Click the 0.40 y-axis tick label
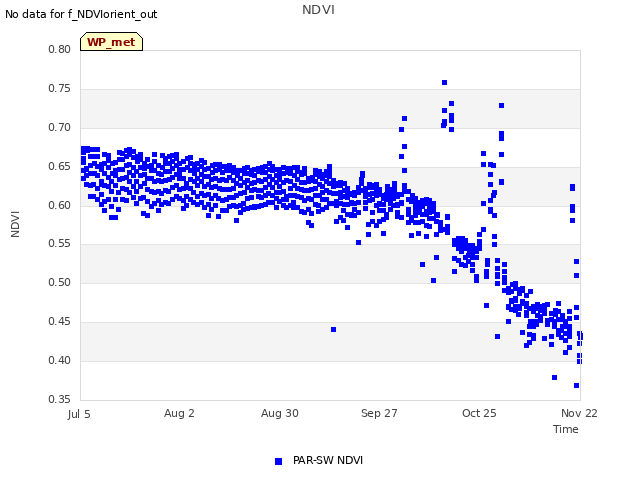Screen dimensions: 640x480 pyautogui.click(x=60, y=360)
